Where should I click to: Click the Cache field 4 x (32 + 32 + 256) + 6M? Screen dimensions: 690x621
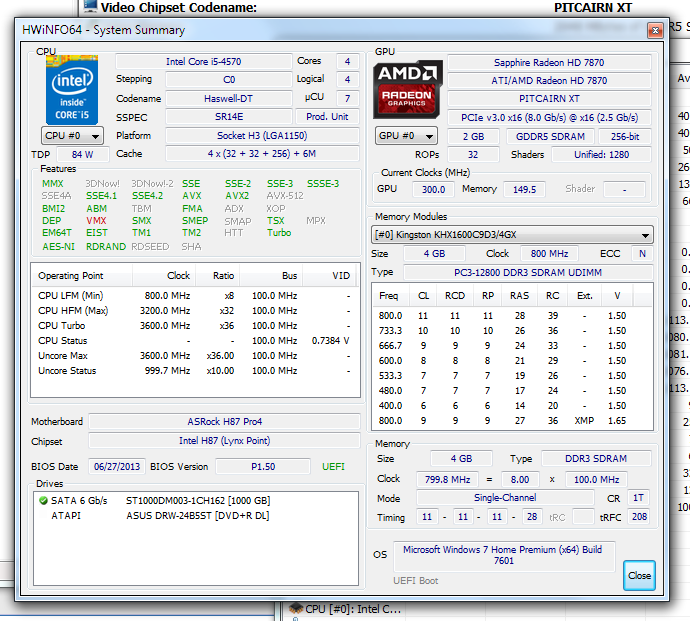coord(262,154)
